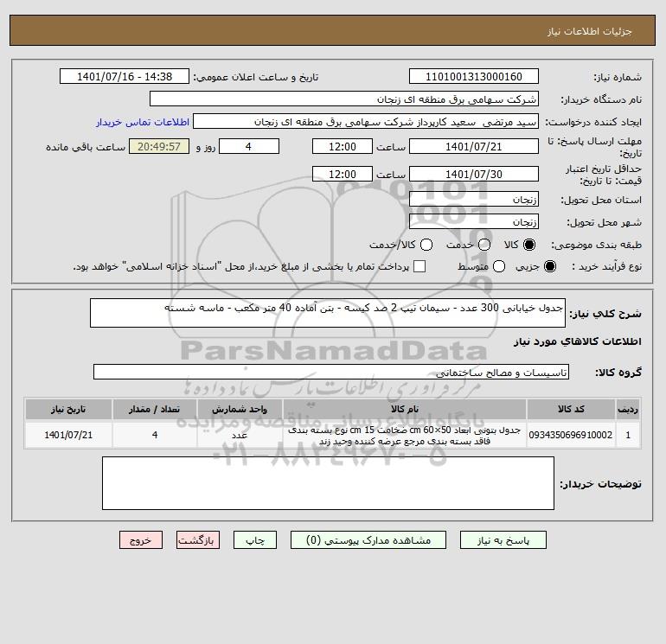This screenshot has width=666, height=644.
Task: Select the جزیی purchase type radio
Action: [549, 266]
